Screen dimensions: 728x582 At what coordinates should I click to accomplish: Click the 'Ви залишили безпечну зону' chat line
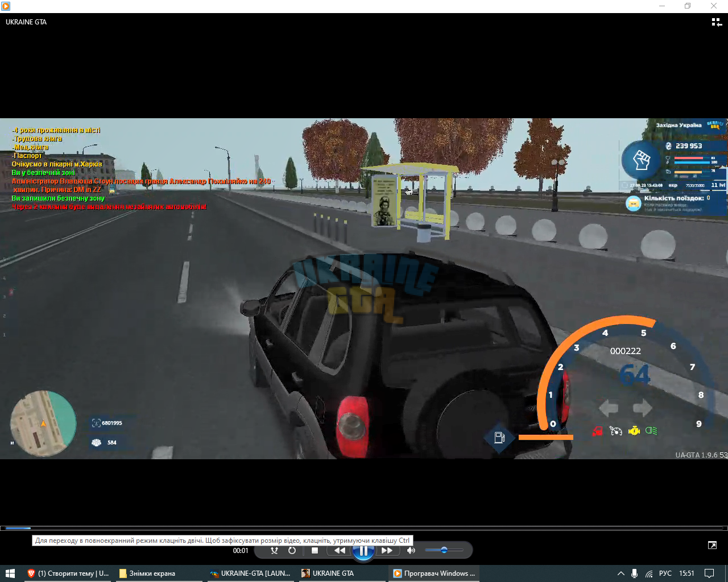[x=58, y=198]
